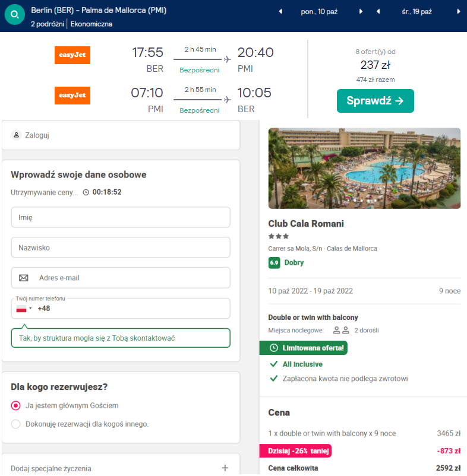Click the 'Limitowana oferta!' clock badge
467x476 pixels.
tap(304, 348)
